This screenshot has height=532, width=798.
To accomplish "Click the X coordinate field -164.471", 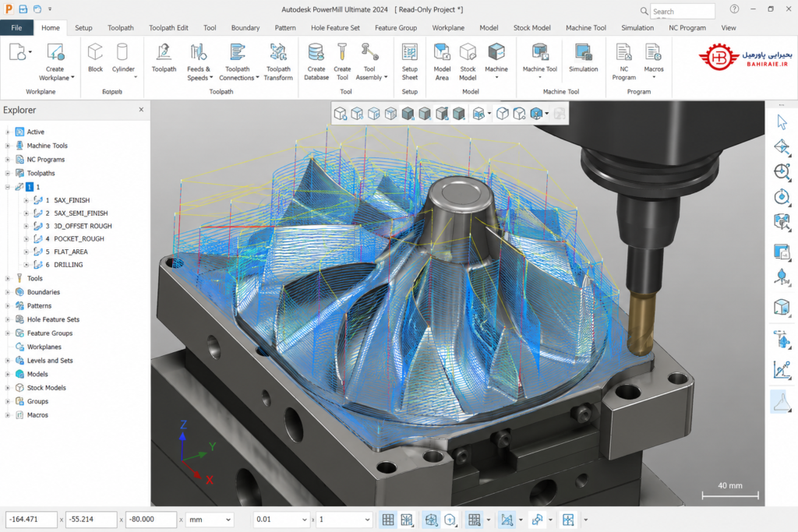I will pyautogui.click(x=31, y=520).
